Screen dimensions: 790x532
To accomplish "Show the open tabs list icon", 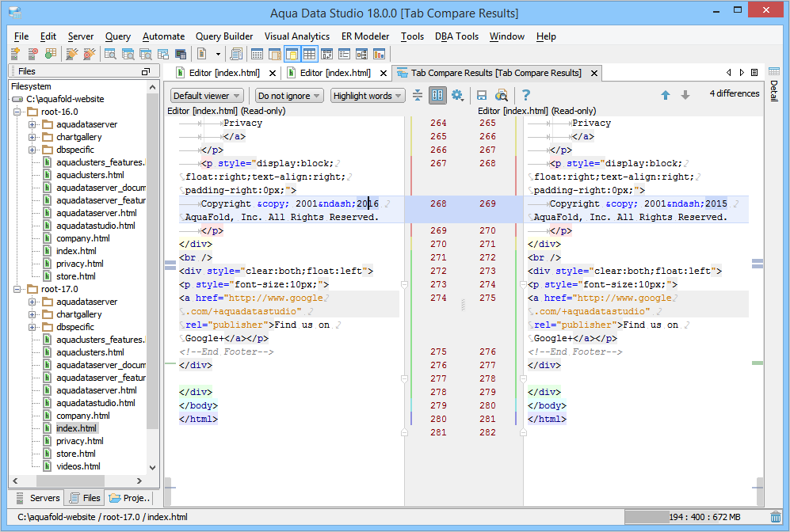I will [754, 73].
